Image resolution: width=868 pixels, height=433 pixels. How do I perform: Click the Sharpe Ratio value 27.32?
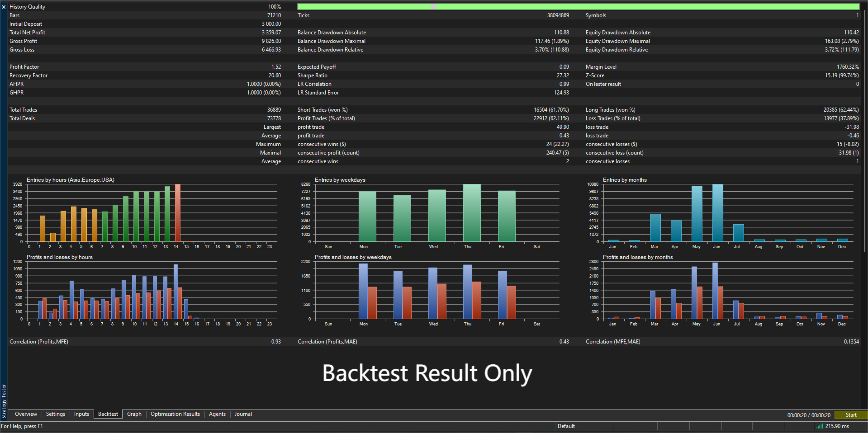pyautogui.click(x=563, y=75)
